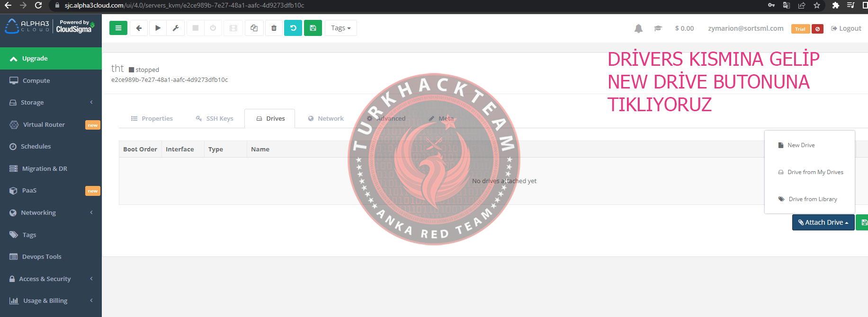Choose Drive from My Drives option
The image size is (868, 317).
click(x=810, y=172)
